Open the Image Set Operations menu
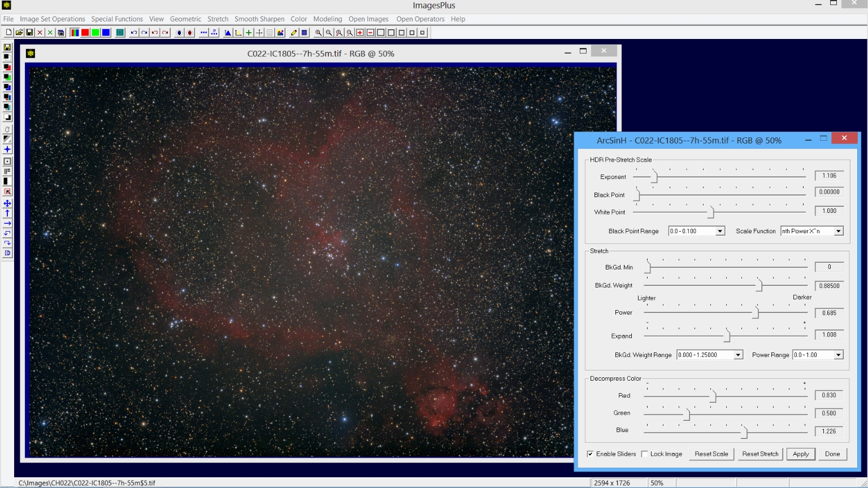868x488 pixels. pos(53,19)
